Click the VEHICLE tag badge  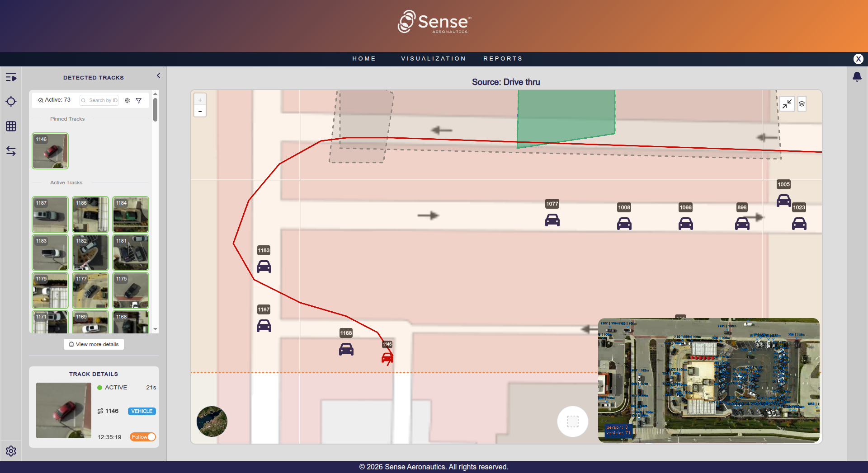pyautogui.click(x=142, y=411)
